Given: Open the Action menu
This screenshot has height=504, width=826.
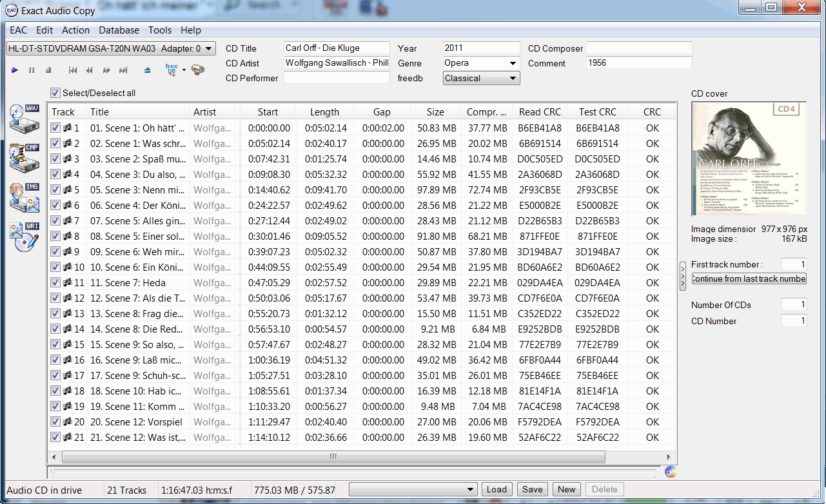Looking at the screenshot, I should point(75,30).
